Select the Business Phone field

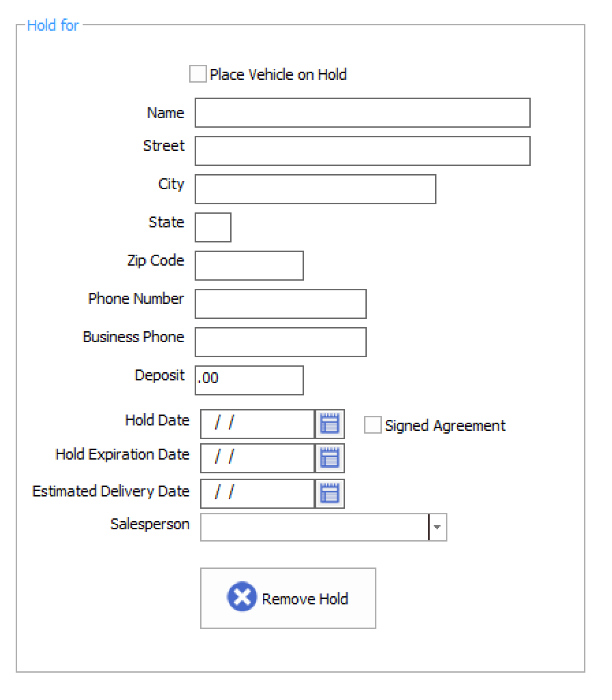280,342
